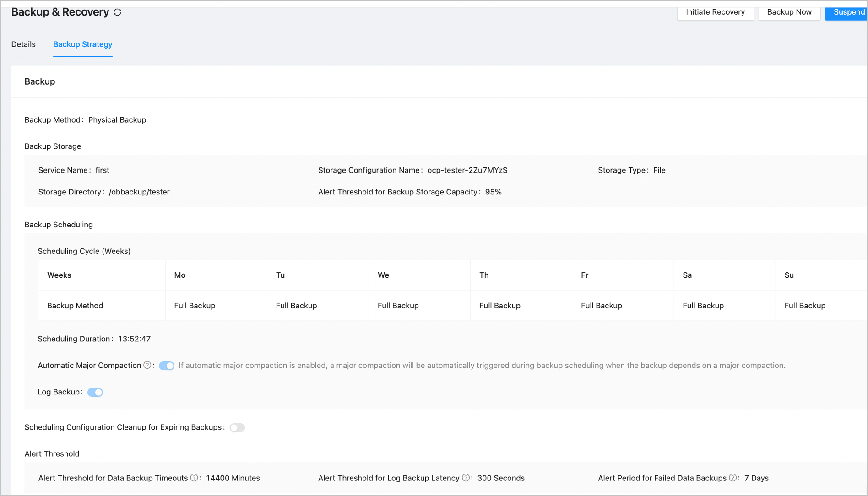
Task: Click the refresh icon beside Backup & Recovery
Action: [118, 12]
